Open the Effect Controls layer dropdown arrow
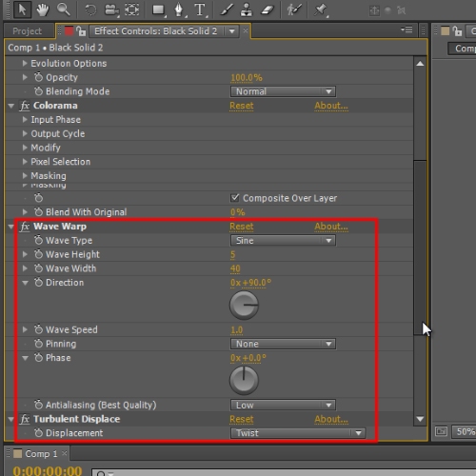Image resolution: width=476 pixels, height=476 pixels. (x=232, y=31)
